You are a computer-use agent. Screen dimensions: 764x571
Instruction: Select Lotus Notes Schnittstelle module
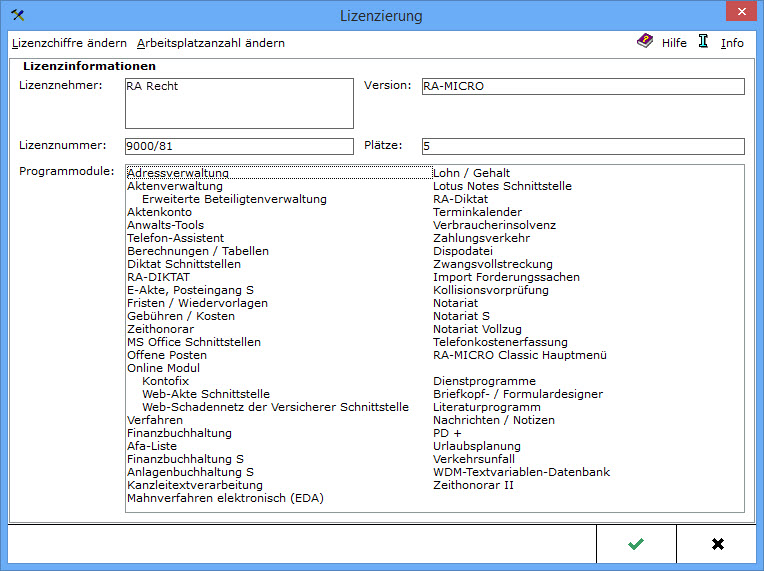(x=502, y=186)
